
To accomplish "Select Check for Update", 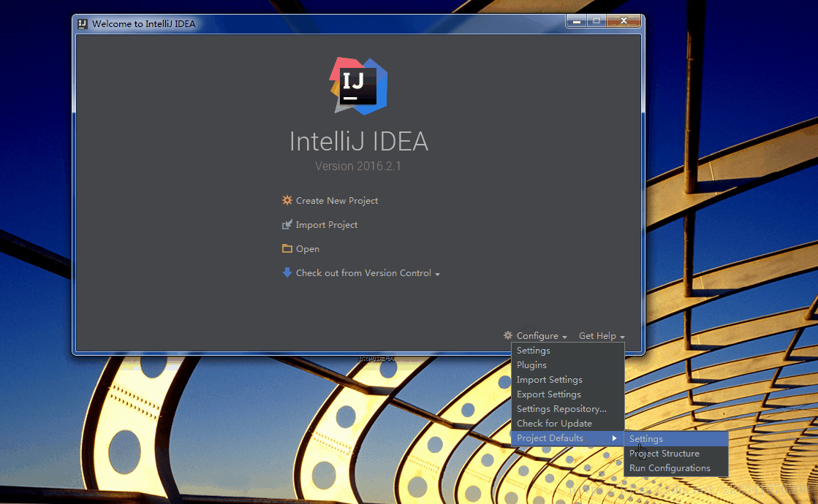I will click(x=568, y=423).
